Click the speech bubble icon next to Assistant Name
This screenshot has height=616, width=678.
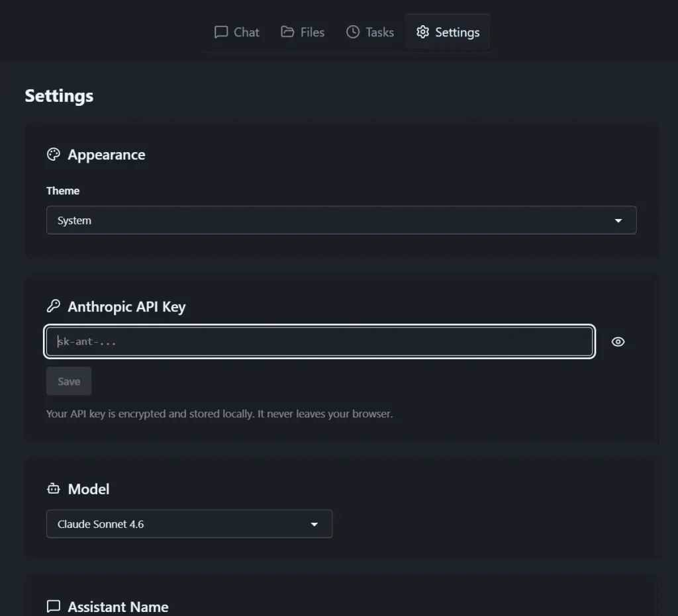[53, 605]
